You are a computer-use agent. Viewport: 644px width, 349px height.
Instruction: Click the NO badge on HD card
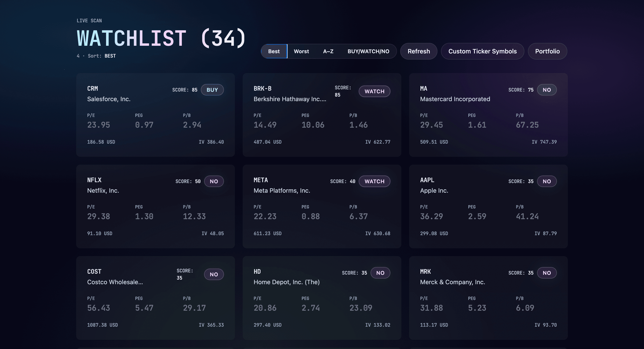tap(380, 273)
